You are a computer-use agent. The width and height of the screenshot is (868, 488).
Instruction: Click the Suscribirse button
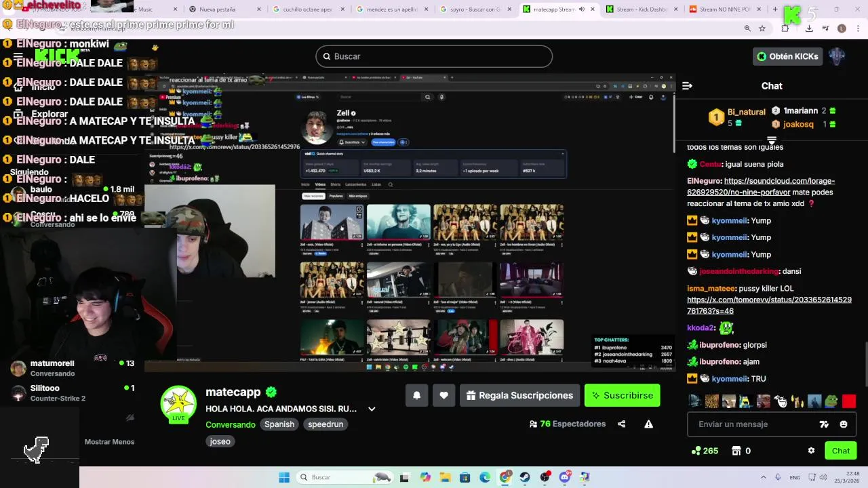tap(622, 395)
